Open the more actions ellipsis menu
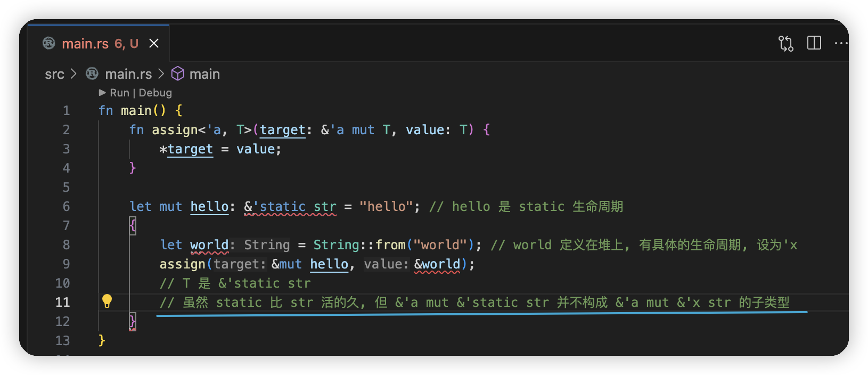The image size is (868, 375). point(841,43)
